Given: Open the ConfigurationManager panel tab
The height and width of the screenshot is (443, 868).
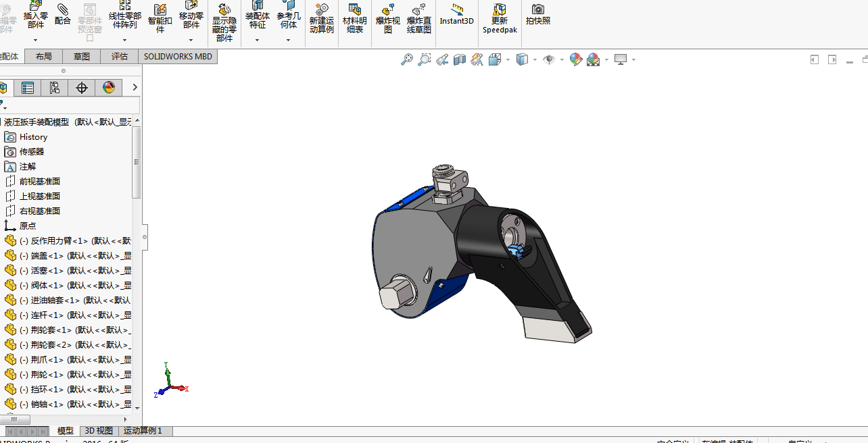Looking at the screenshot, I should 55,88.
